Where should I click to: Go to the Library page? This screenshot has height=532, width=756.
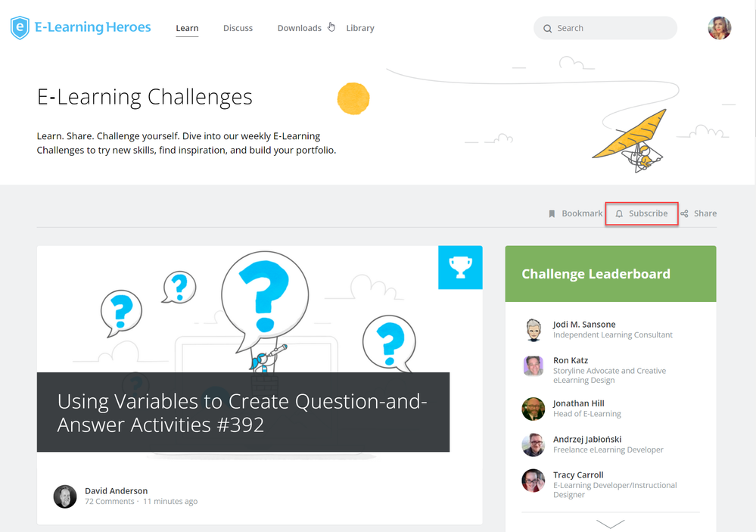coord(360,29)
